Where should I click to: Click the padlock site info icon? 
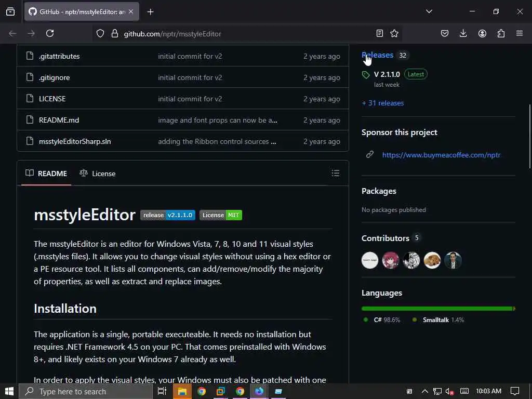115,33
